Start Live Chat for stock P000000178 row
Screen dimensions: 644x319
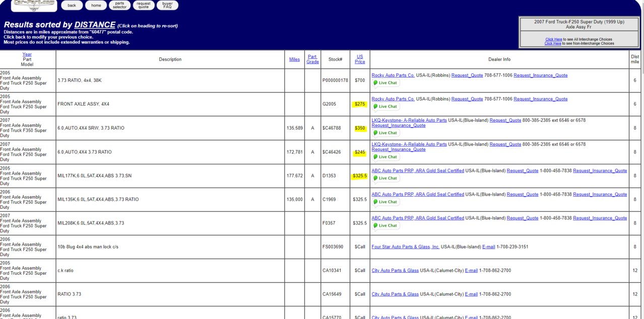click(385, 83)
